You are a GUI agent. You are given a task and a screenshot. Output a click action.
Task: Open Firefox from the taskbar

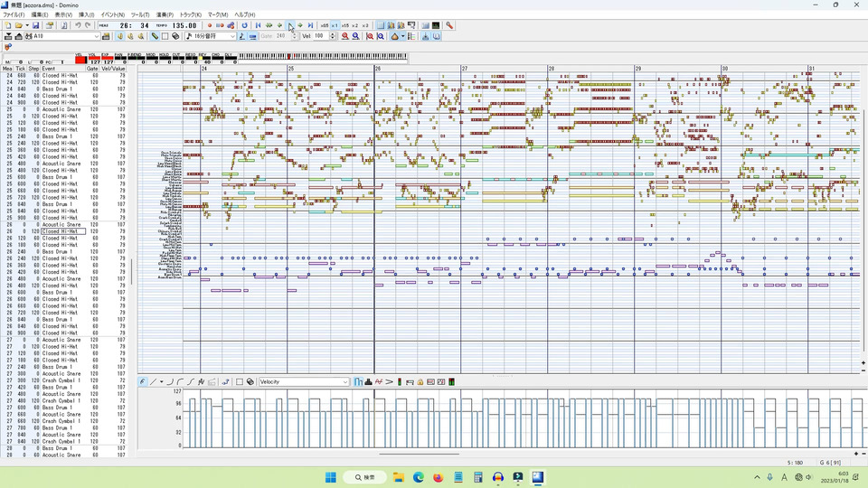[x=439, y=477]
